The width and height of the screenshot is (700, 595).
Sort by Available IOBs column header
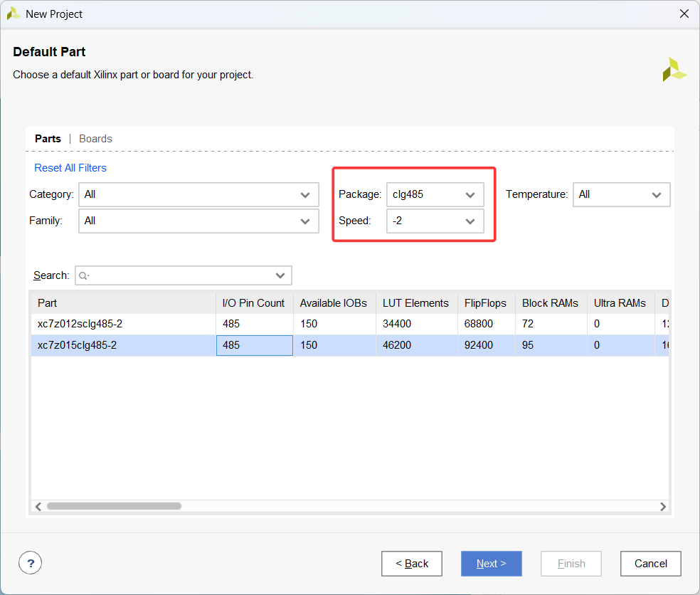334,303
